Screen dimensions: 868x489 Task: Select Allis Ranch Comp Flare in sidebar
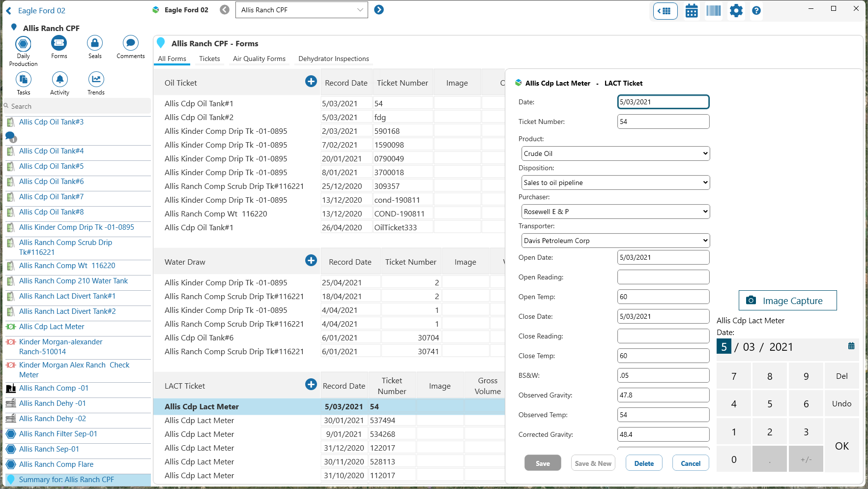(56, 464)
